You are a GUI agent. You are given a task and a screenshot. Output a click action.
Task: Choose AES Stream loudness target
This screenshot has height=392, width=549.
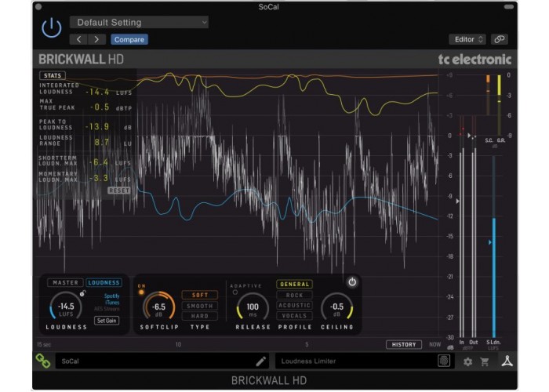click(x=107, y=309)
